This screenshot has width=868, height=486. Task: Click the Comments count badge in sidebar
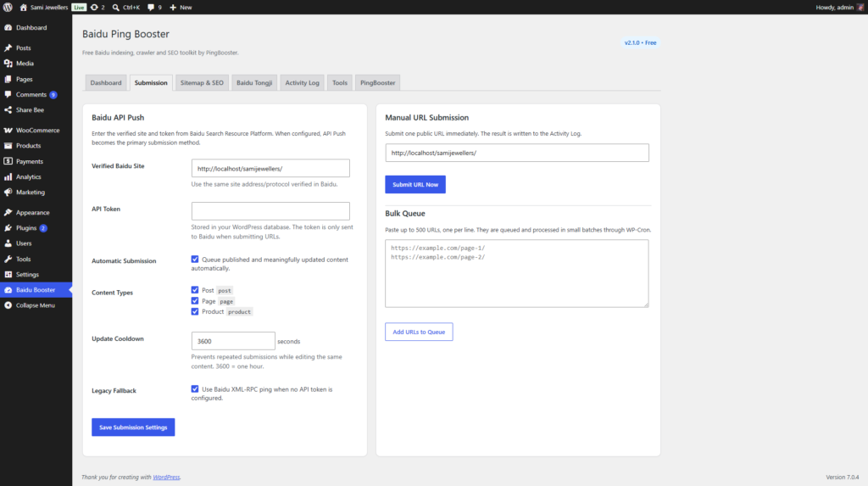click(x=53, y=95)
